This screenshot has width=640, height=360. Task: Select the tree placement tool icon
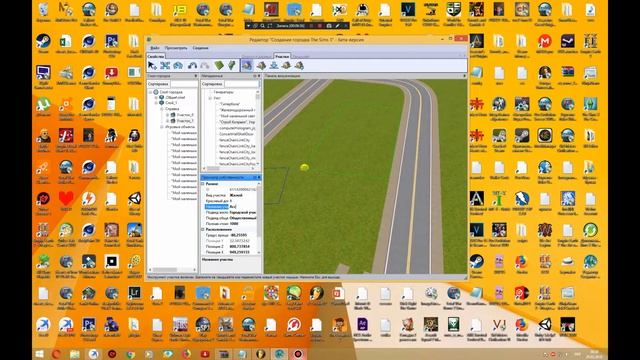231,65
